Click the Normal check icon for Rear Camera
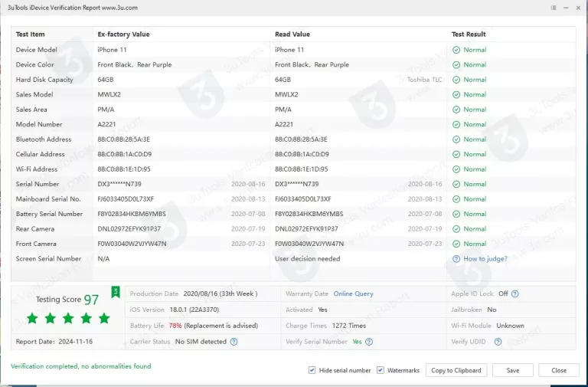Viewport: 588px width, 387px height. 456,229
